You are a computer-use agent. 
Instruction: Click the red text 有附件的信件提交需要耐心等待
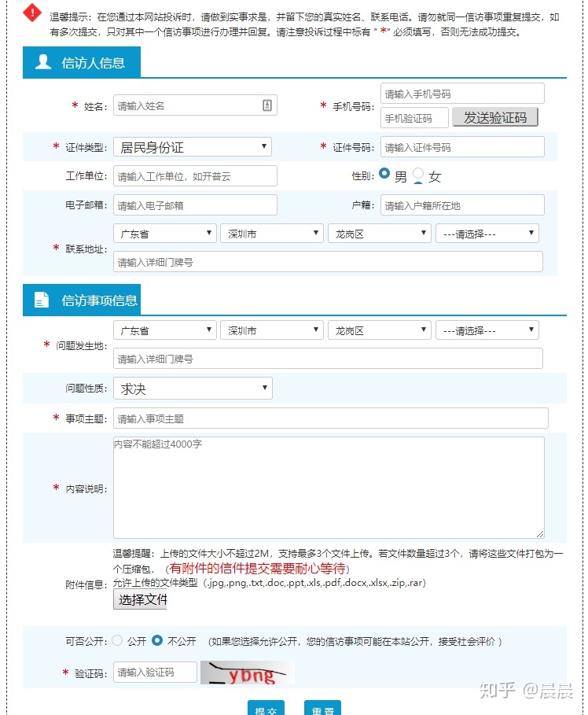(258, 568)
